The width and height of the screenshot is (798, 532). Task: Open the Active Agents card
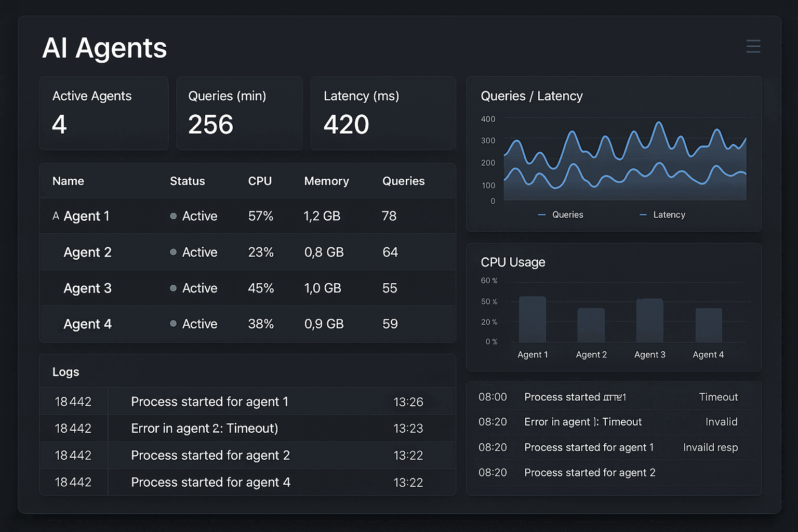[104, 113]
